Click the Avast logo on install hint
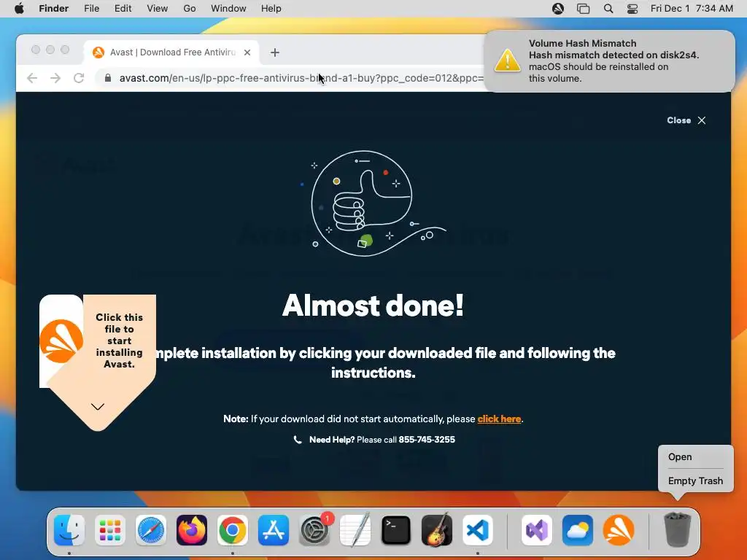Image resolution: width=747 pixels, height=560 pixels. 61,341
